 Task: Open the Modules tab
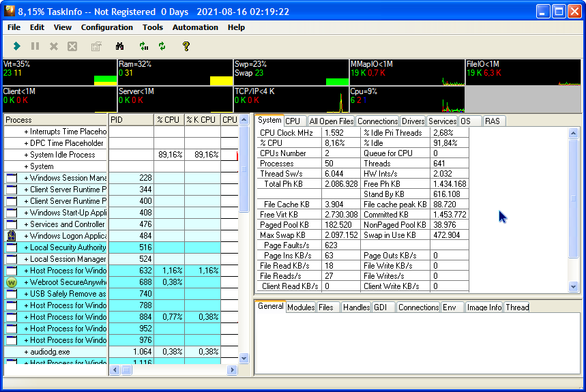coord(301,307)
